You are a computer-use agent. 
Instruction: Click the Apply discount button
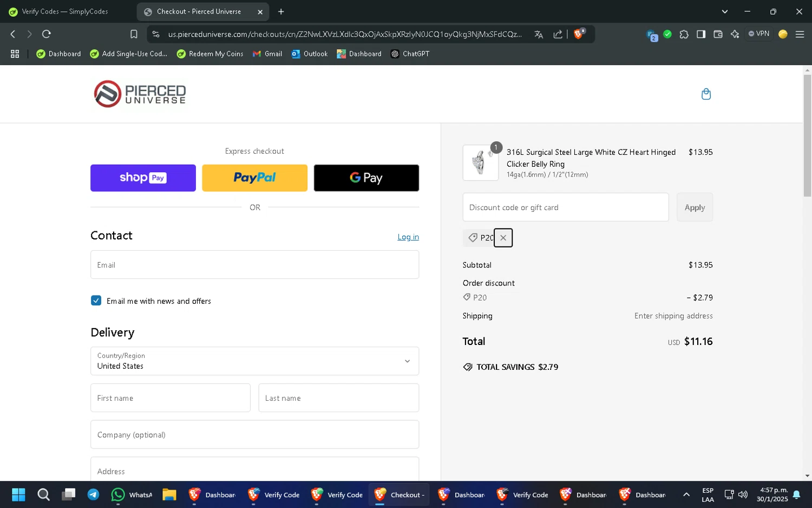pyautogui.click(x=695, y=207)
